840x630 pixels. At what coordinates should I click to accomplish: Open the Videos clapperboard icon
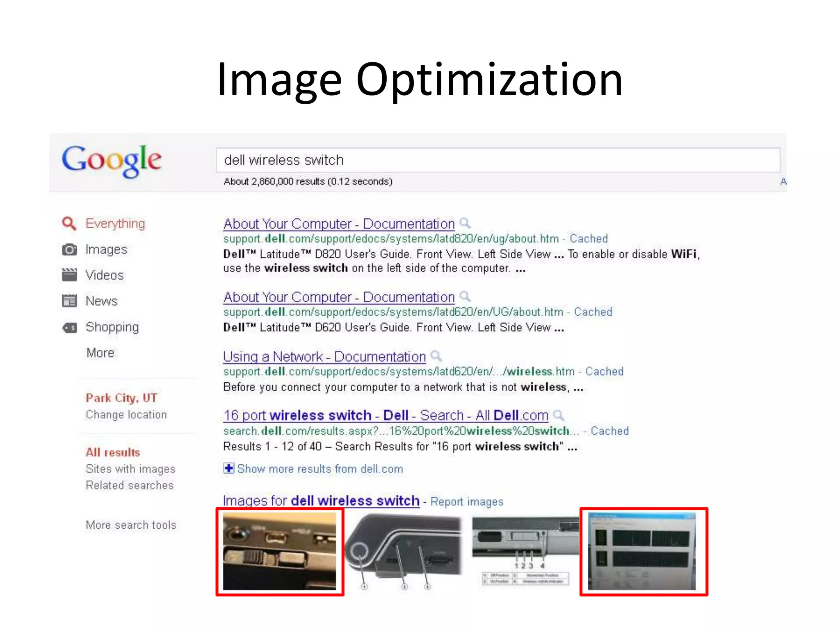pyautogui.click(x=69, y=275)
